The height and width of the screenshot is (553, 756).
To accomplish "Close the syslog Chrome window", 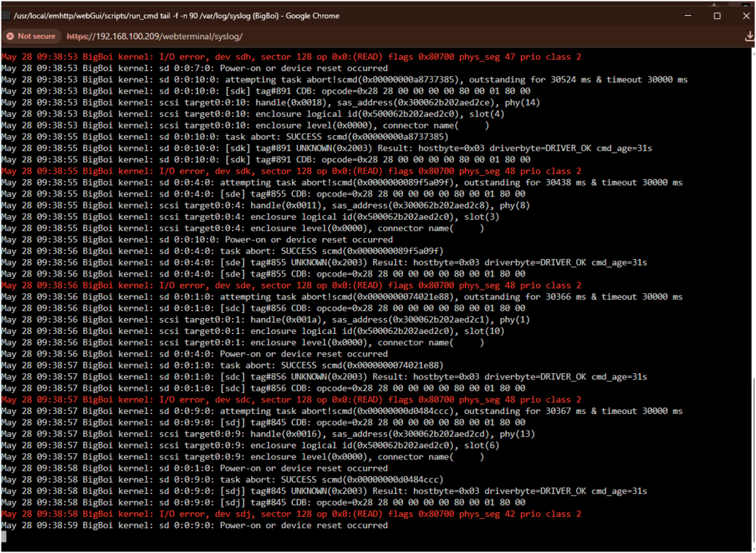I will click(x=745, y=16).
